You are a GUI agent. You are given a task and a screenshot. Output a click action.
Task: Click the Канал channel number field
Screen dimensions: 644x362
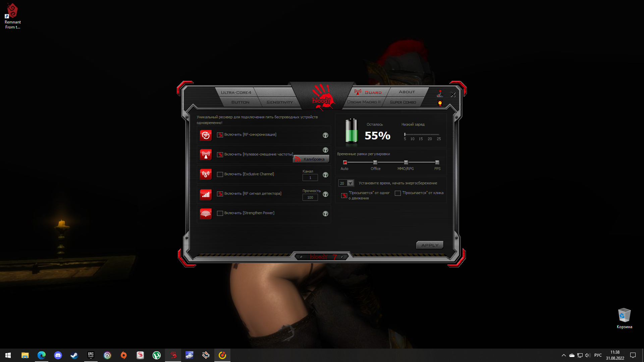[310, 178]
